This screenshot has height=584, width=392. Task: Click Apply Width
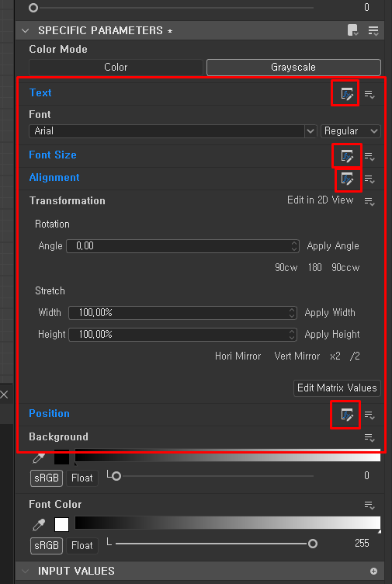click(x=330, y=312)
